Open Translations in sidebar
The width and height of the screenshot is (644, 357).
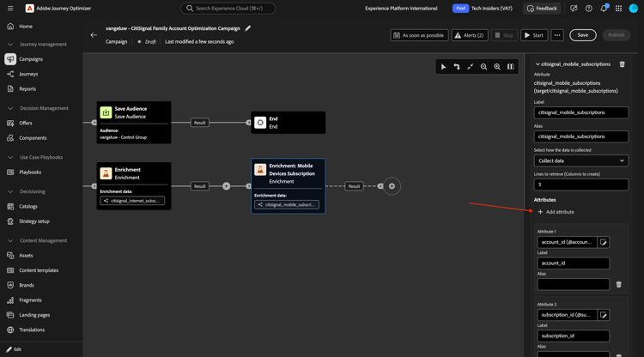(x=32, y=330)
